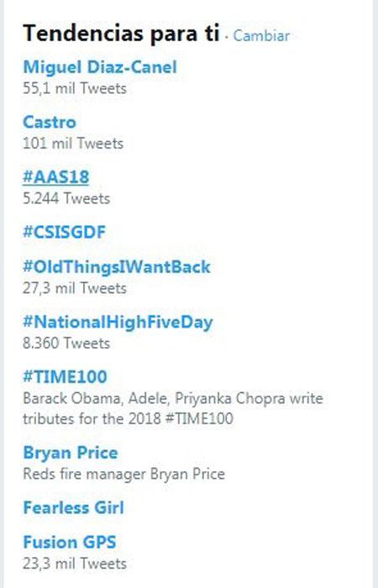Click the 23,3 mil Tweets count
This screenshot has width=378, height=588.
pos(75,564)
